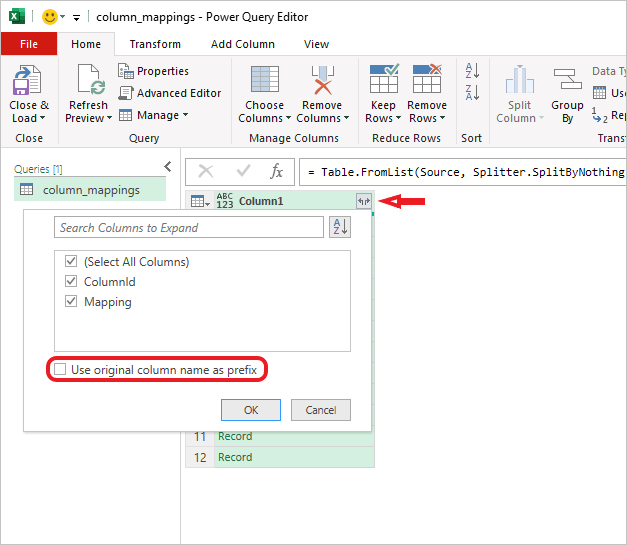
Task: Click the Column1 header label
Action: point(261,201)
